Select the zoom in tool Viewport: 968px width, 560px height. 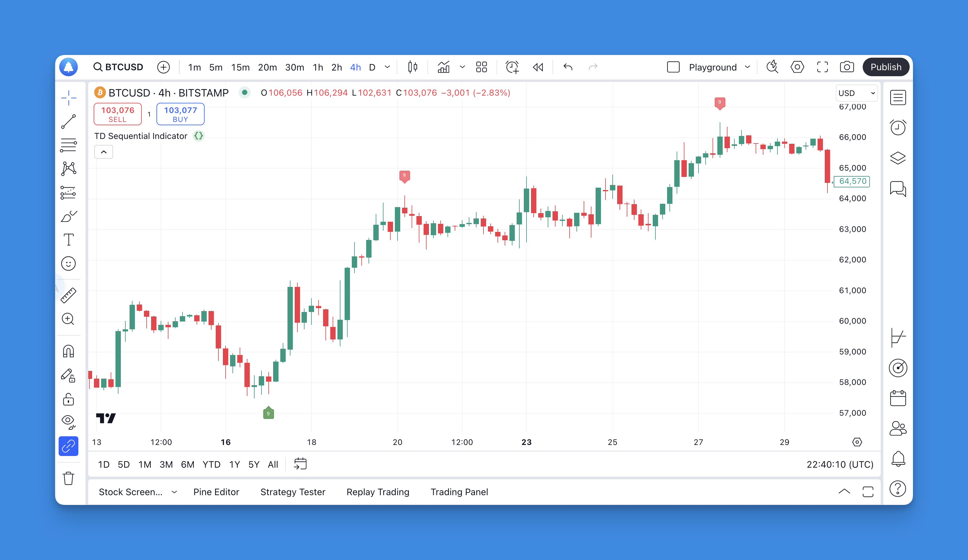point(69,319)
